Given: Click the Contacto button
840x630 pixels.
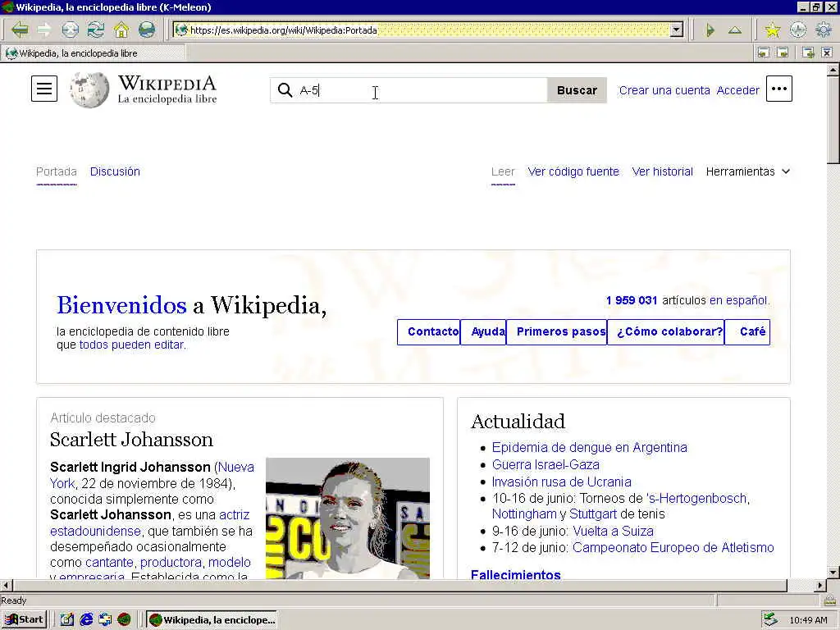Looking at the screenshot, I should click(428, 331).
